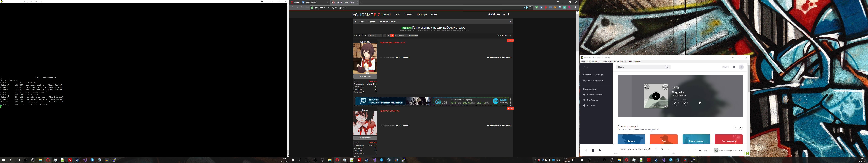Open the breadcrumb sitemap tree icon
The image size is (868, 163).
(511, 22)
